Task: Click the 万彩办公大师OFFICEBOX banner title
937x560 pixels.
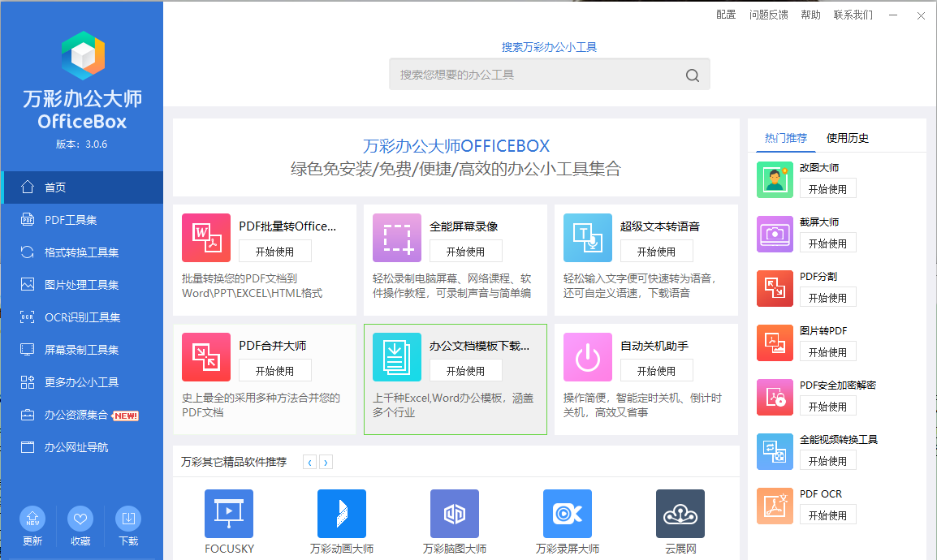Action: coord(456,145)
